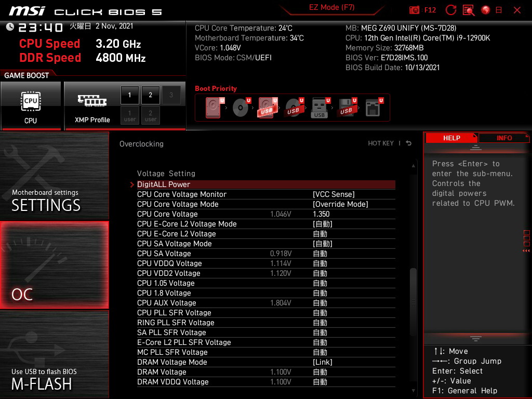Click the GAME BOOST label tab
Viewport: 532px width, 399px height.
(x=26, y=75)
